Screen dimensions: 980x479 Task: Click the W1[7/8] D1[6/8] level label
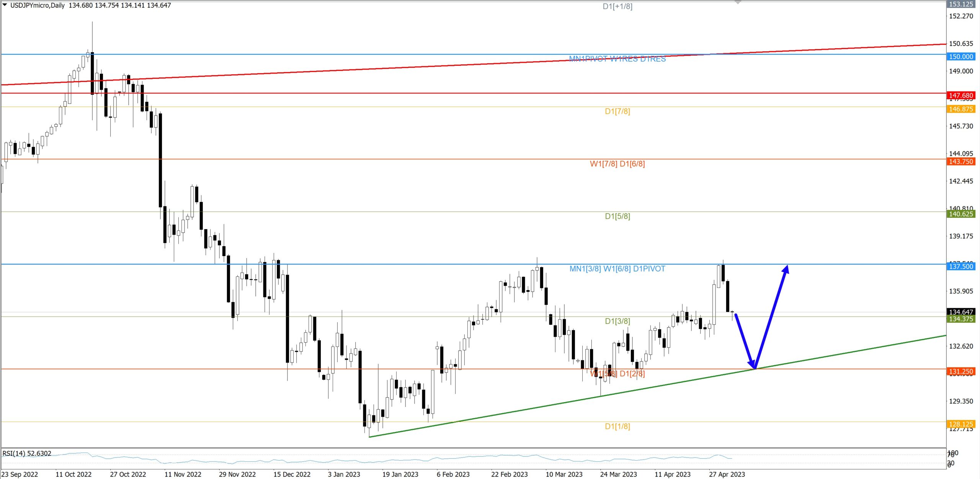(x=617, y=164)
